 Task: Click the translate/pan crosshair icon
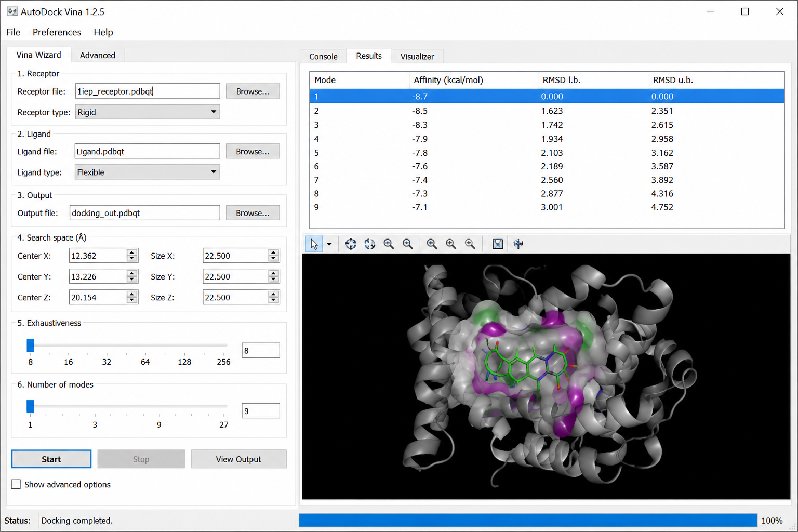351,244
